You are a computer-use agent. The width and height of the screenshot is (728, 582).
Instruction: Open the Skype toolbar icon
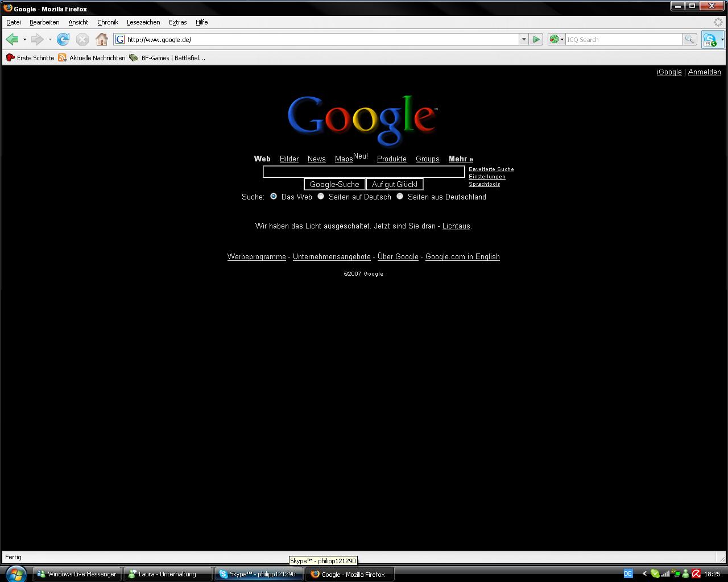(710, 40)
